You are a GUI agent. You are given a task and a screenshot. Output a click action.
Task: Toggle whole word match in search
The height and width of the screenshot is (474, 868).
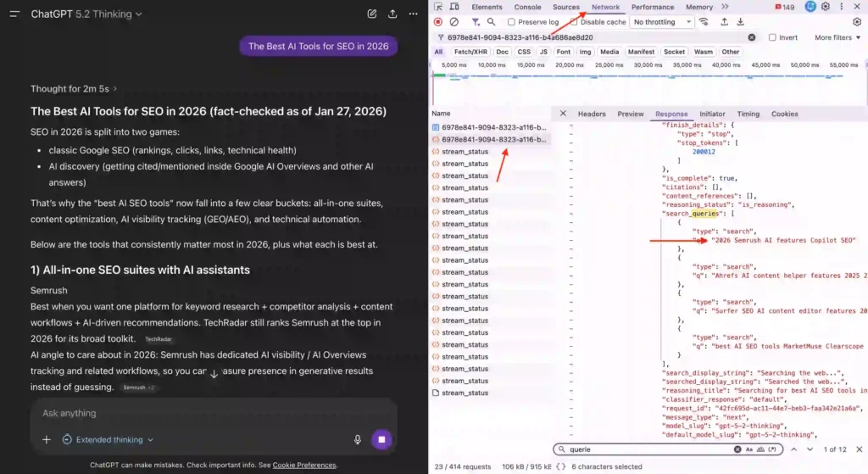tap(760, 449)
